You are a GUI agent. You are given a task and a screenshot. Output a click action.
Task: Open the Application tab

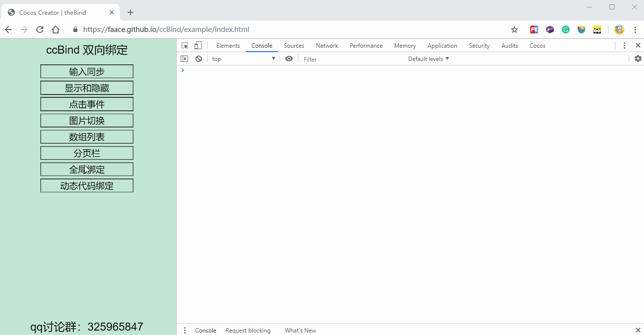[x=442, y=45]
